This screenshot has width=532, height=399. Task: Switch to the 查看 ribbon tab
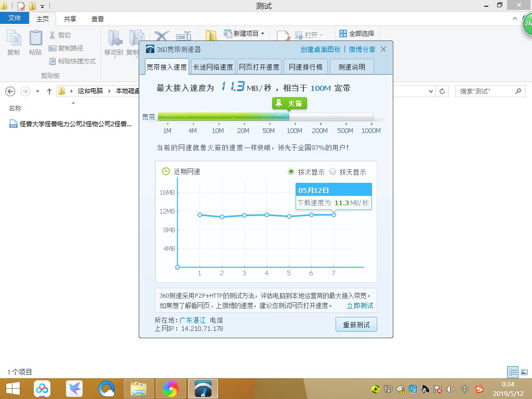coord(97,19)
